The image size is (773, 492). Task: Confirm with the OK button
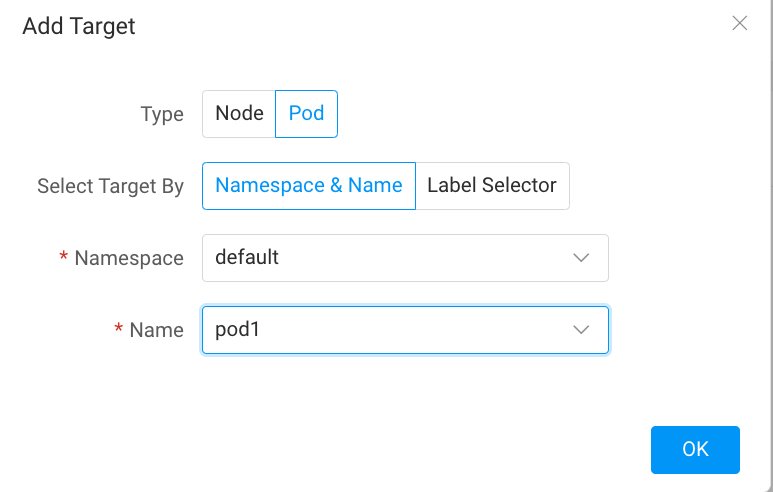point(695,449)
